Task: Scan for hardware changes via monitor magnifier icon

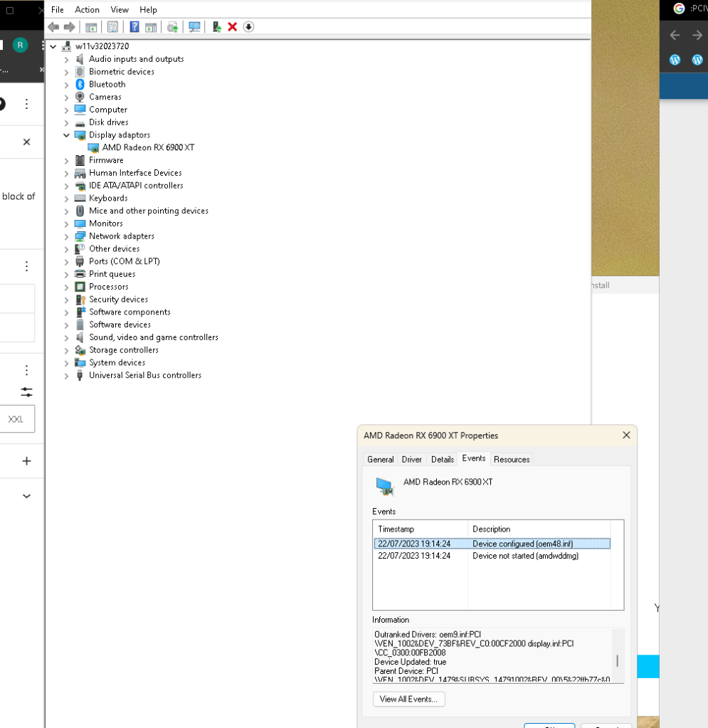Action: (194, 27)
